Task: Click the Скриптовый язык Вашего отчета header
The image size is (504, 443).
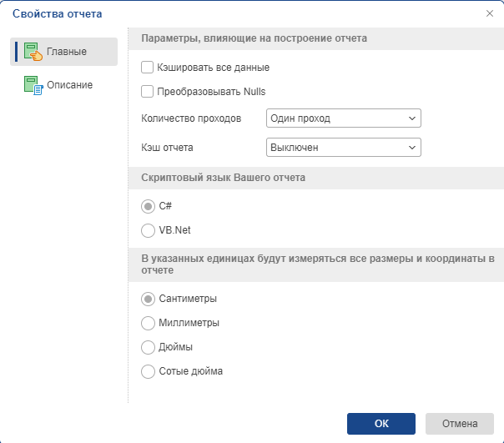Action: point(224,178)
